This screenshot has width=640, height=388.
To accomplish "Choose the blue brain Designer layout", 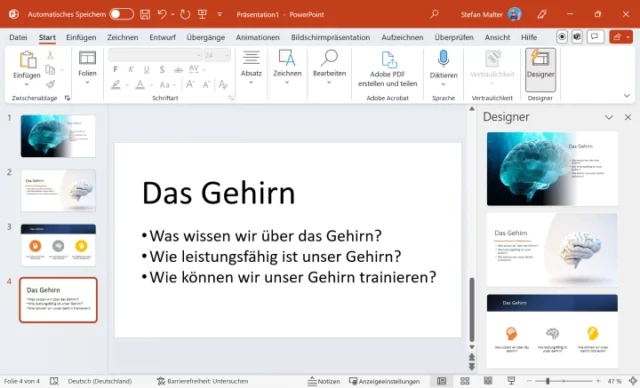I will [x=552, y=169].
